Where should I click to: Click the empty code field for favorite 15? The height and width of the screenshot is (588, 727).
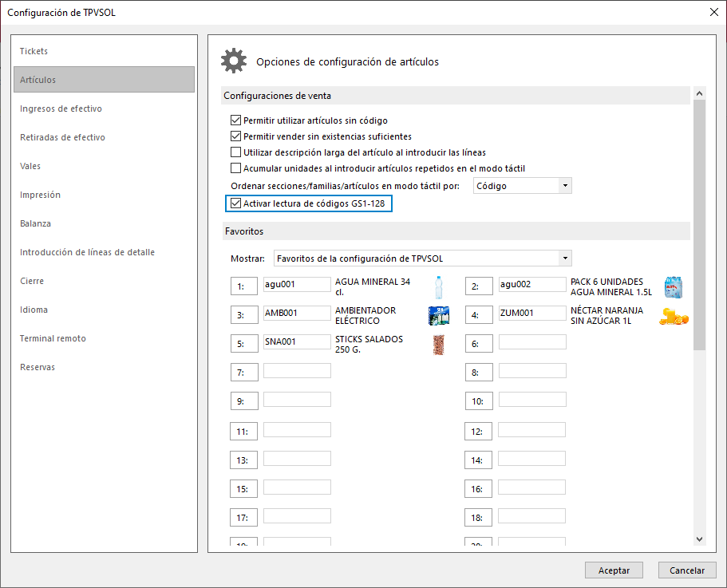pyautogui.click(x=297, y=487)
